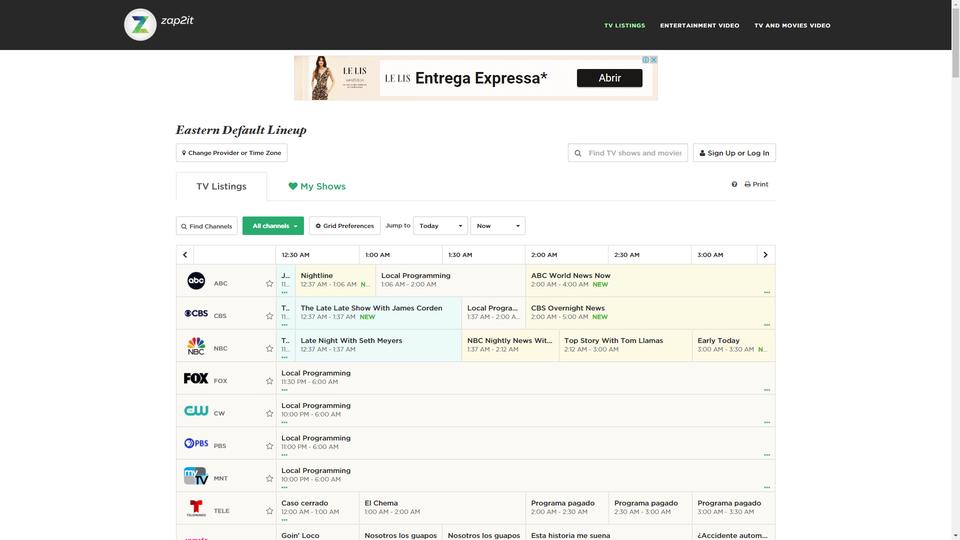Expand more options on CBS Overnight News
Image resolution: width=960 pixels, height=540 pixels.
tap(767, 325)
